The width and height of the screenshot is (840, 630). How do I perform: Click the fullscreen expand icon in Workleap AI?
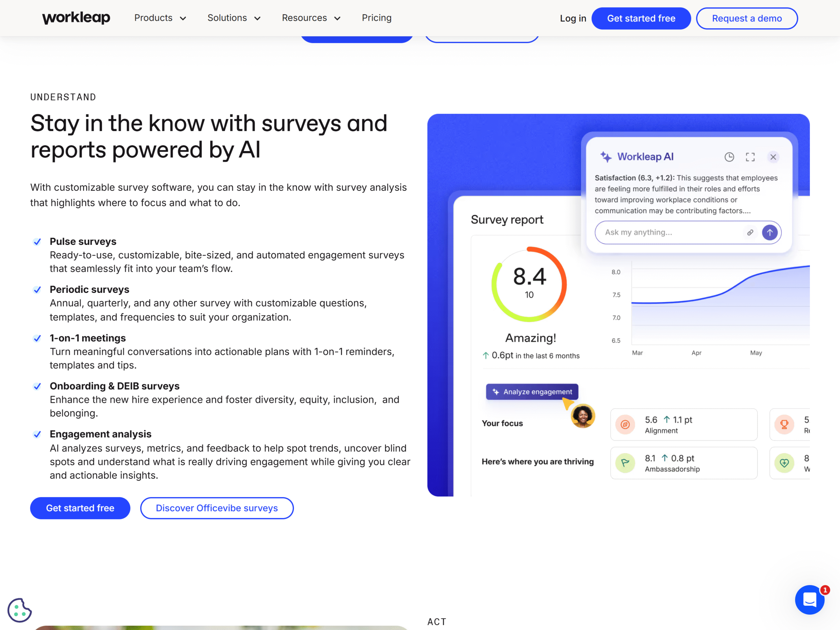coord(750,157)
